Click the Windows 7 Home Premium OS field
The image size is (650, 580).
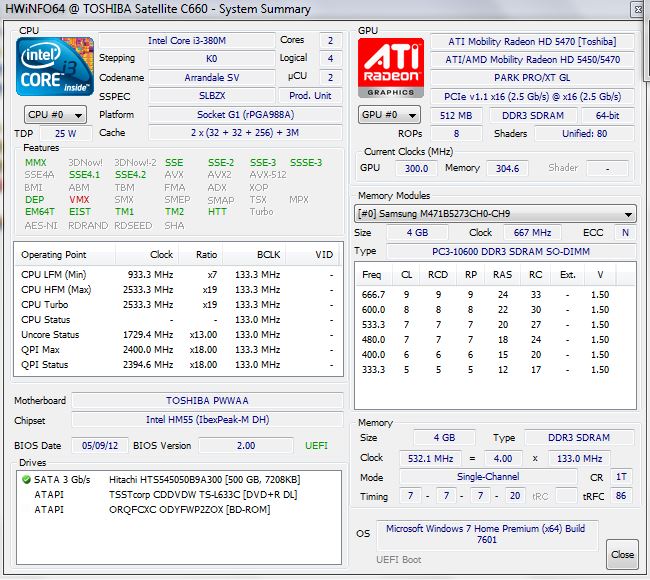486,534
